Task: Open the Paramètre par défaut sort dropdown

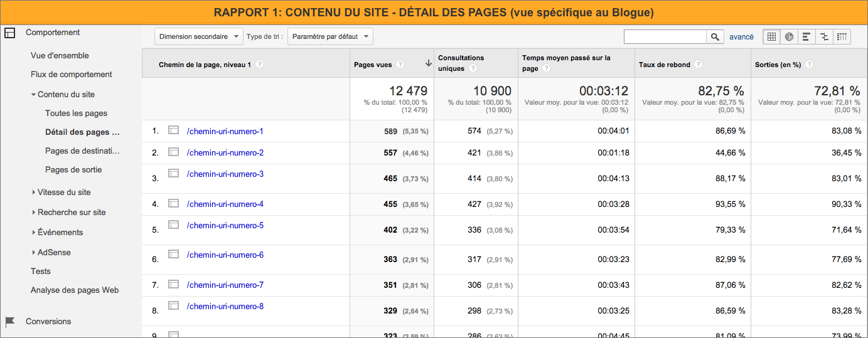Action: point(330,37)
